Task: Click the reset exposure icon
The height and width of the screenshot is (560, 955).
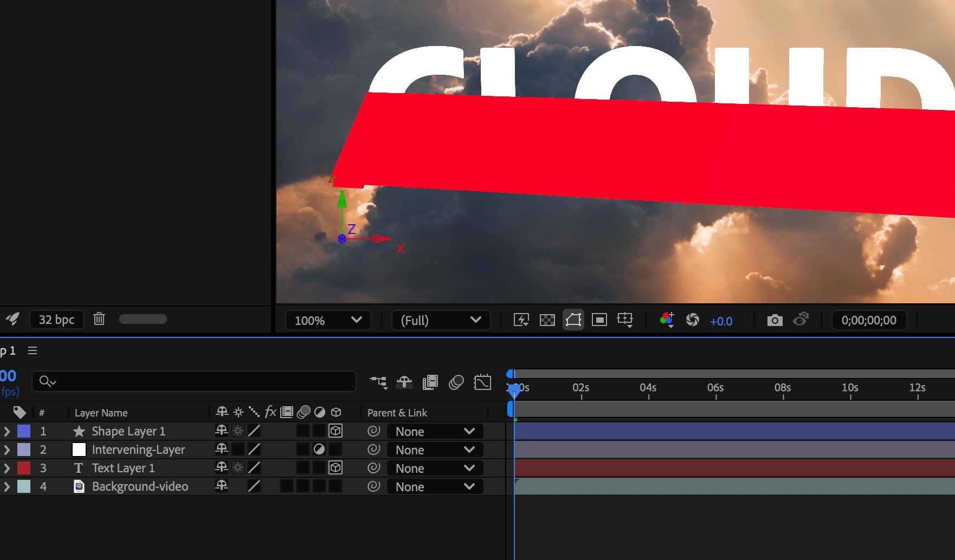Action: pyautogui.click(x=692, y=320)
